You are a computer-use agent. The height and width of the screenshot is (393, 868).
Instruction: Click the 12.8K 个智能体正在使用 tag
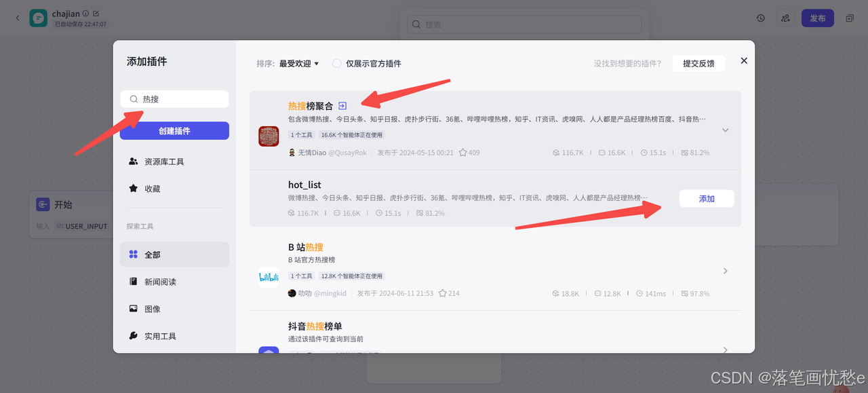tap(352, 276)
